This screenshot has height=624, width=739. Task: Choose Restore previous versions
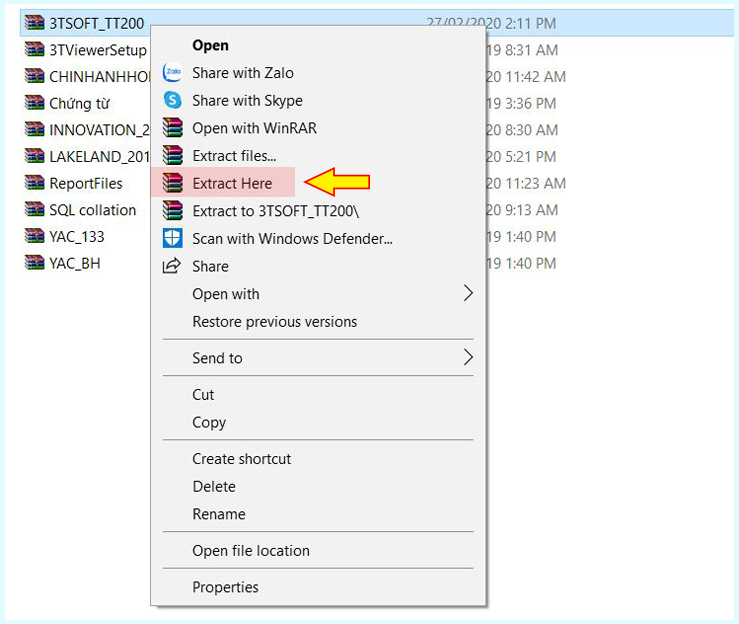275,321
